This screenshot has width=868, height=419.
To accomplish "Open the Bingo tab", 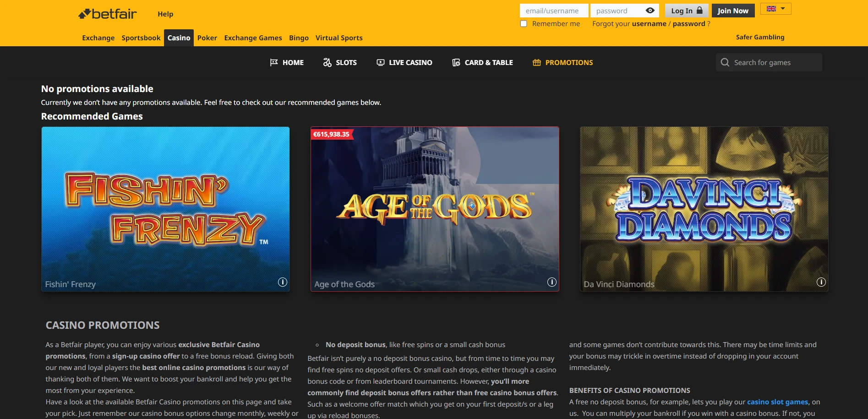I will [x=299, y=38].
